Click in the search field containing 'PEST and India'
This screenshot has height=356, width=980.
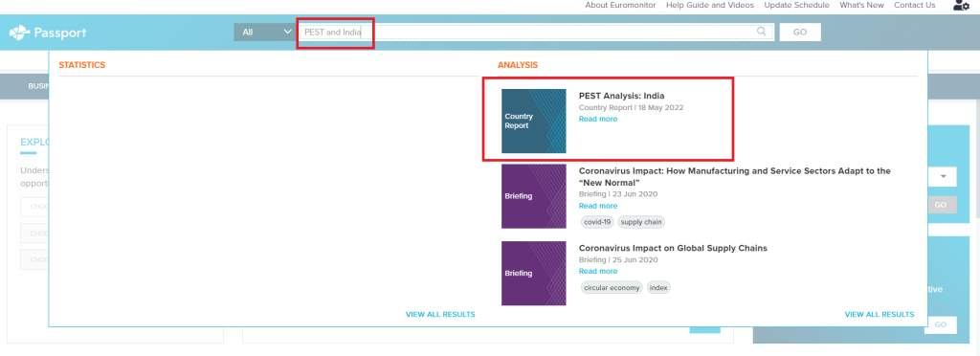[536, 32]
